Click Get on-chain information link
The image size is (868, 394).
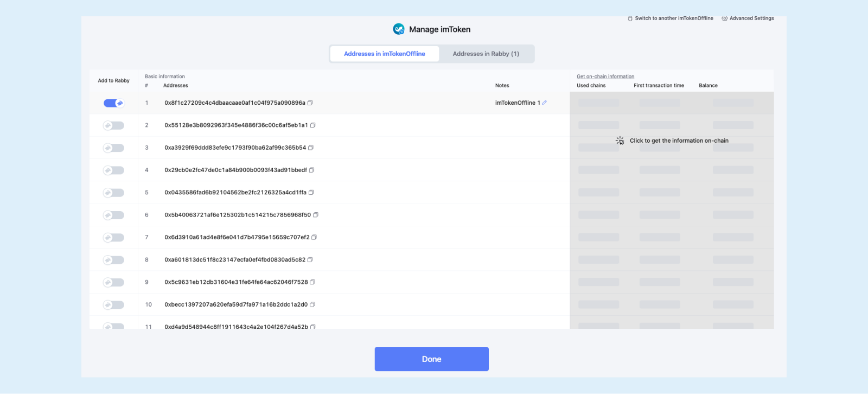[605, 77]
